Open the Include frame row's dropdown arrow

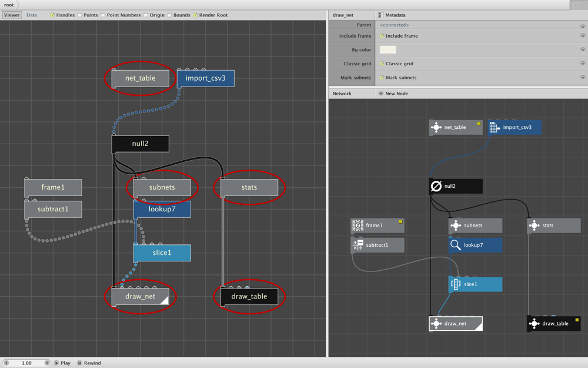[x=582, y=36]
